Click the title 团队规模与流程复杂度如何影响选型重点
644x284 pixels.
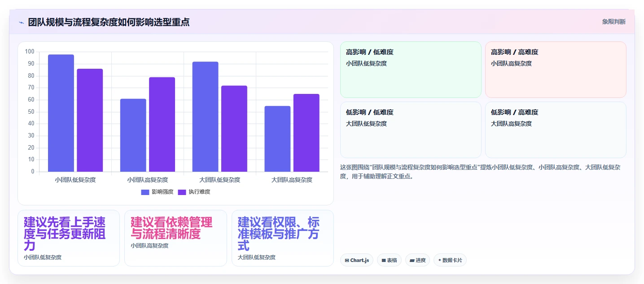click(109, 22)
